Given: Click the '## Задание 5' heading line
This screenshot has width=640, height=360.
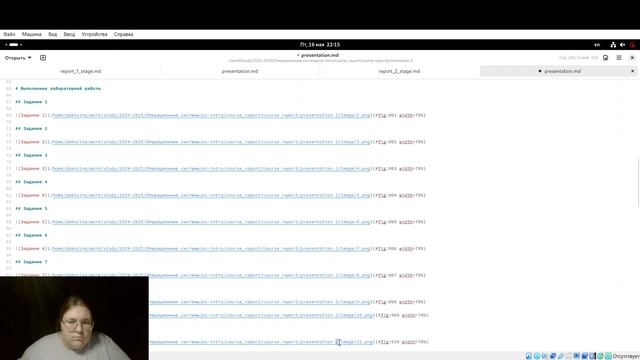Looking at the screenshot, I should tap(31, 209).
